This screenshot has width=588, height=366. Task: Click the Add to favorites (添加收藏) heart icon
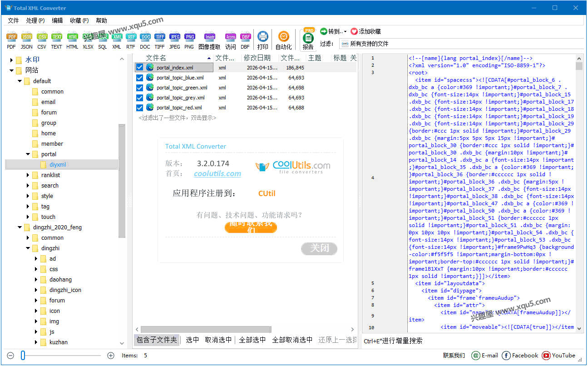(354, 31)
